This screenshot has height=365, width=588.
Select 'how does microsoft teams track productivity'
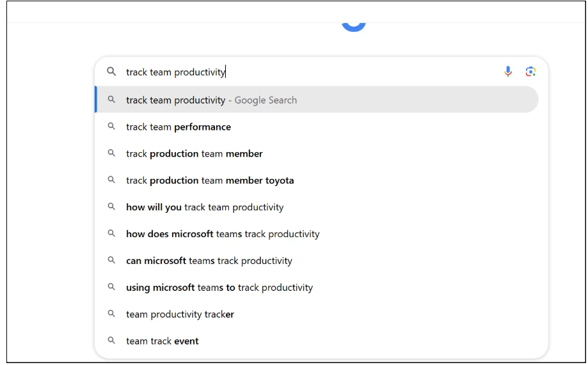[x=317, y=234]
